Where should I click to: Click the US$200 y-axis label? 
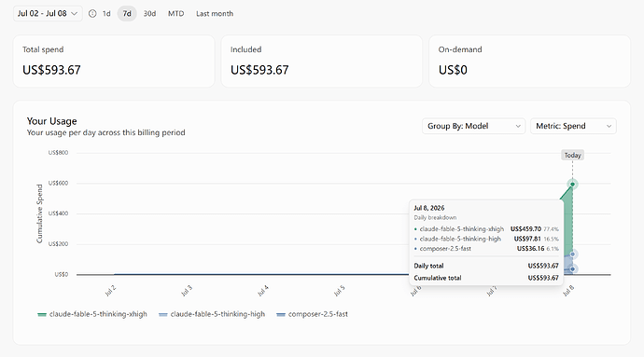pos(58,243)
